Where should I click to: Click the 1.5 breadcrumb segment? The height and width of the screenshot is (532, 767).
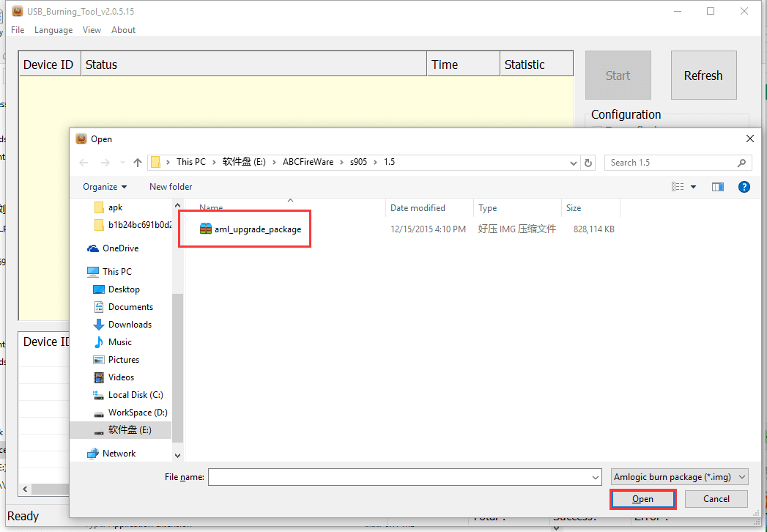(389, 162)
